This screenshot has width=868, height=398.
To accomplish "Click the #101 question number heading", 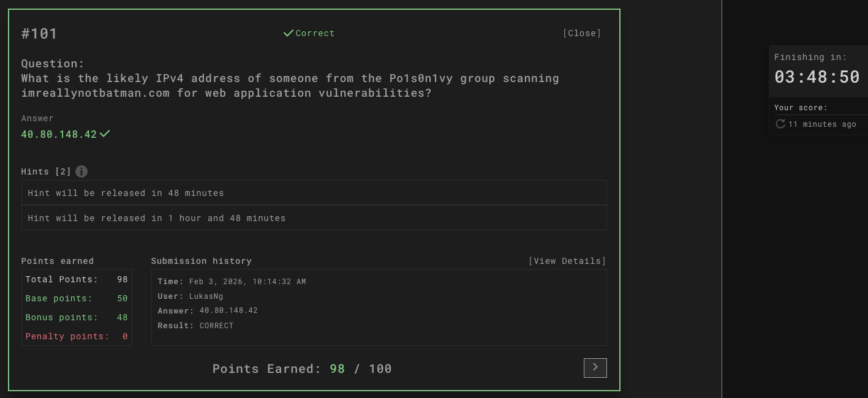I will coord(39,34).
